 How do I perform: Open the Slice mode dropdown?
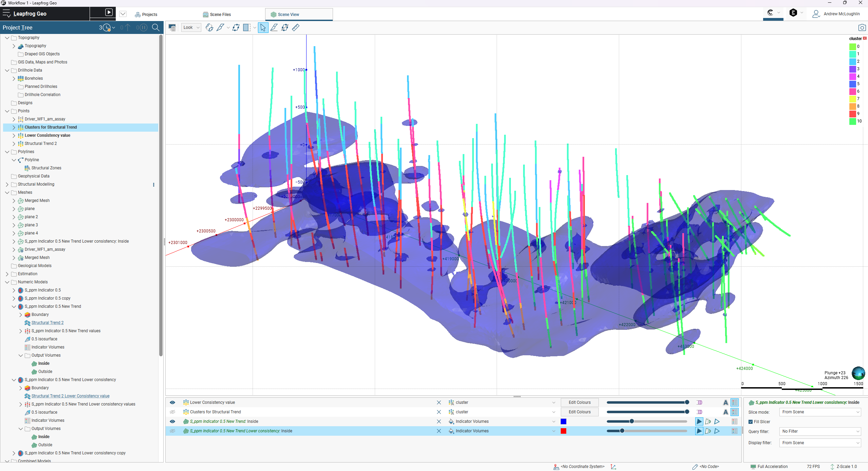(820, 412)
